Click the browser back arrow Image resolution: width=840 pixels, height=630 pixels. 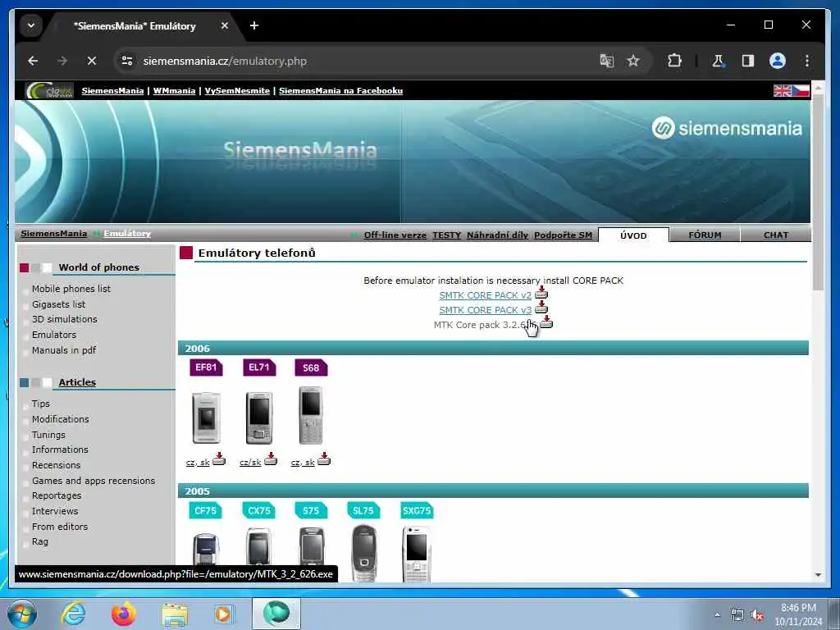33,61
